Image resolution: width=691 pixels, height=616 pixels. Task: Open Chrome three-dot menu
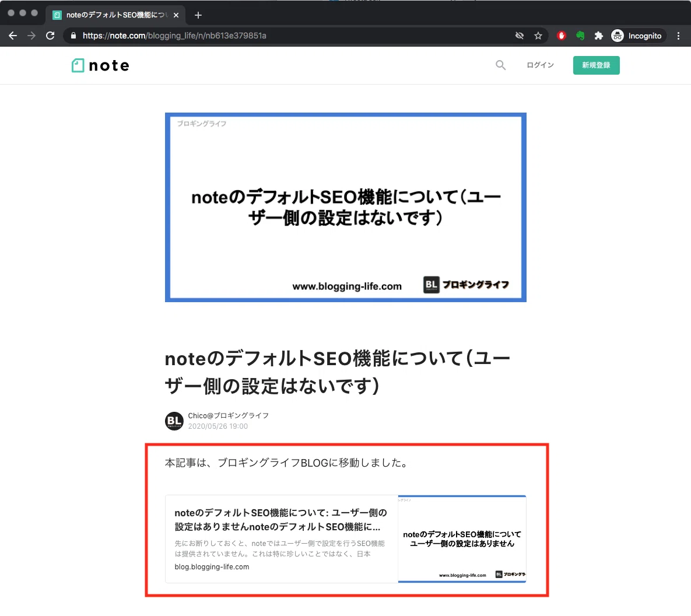[x=678, y=36]
